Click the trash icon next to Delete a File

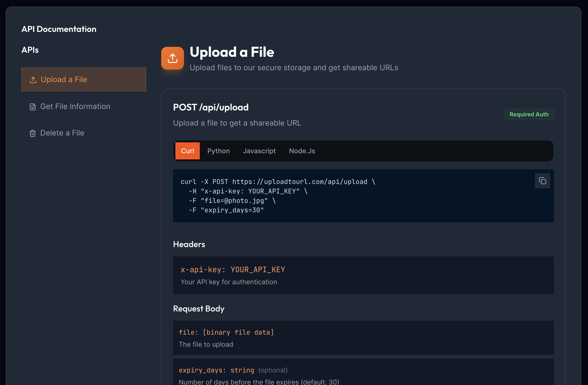coord(32,133)
